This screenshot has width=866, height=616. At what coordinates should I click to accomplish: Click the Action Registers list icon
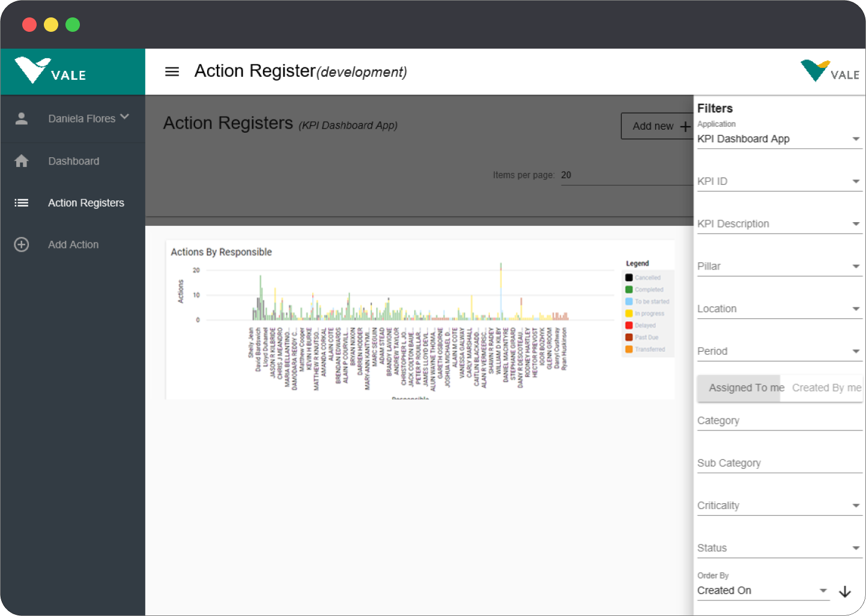22,203
